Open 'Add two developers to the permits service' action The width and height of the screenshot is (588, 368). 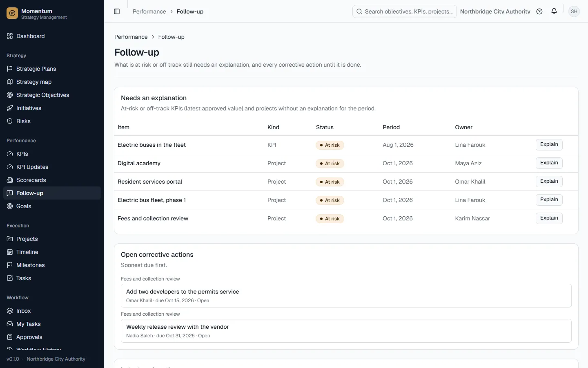tap(346, 296)
